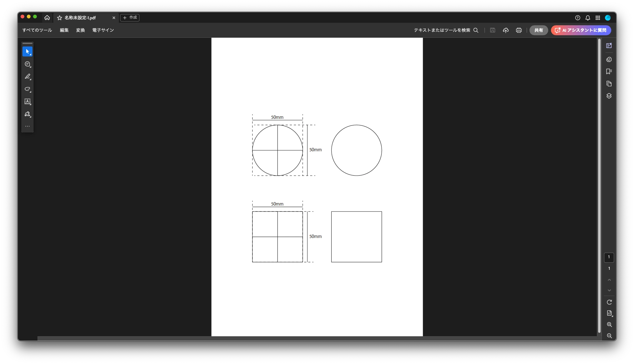Click the 共有 share button
The height and width of the screenshot is (364, 634).
pyautogui.click(x=539, y=30)
